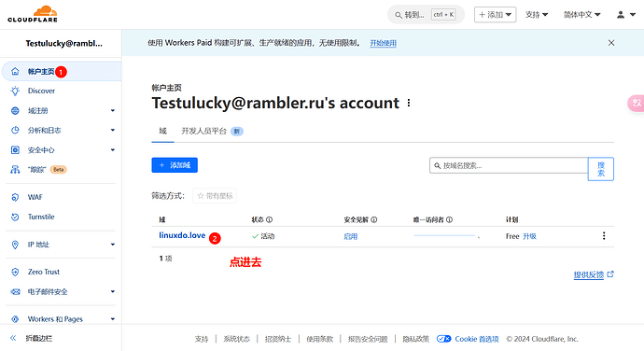Expand the Workers and Pages submenu arrow
644x351 pixels.
tap(113, 319)
